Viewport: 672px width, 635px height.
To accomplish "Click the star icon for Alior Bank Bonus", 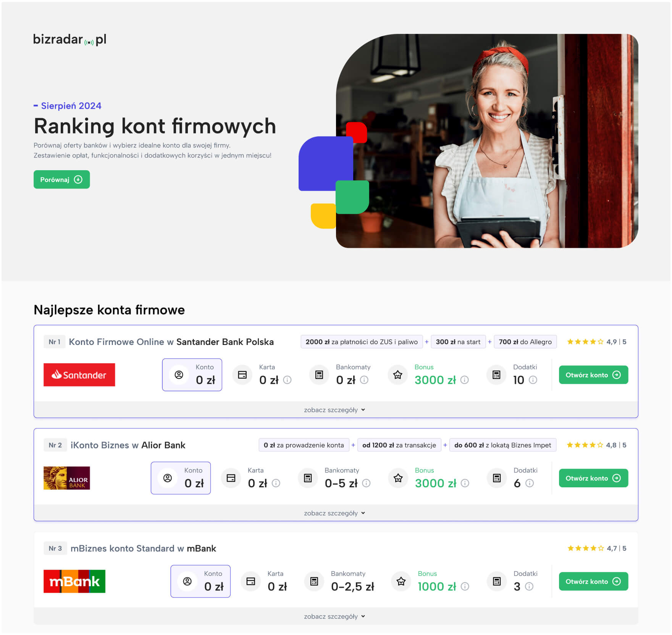I will pyautogui.click(x=398, y=478).
